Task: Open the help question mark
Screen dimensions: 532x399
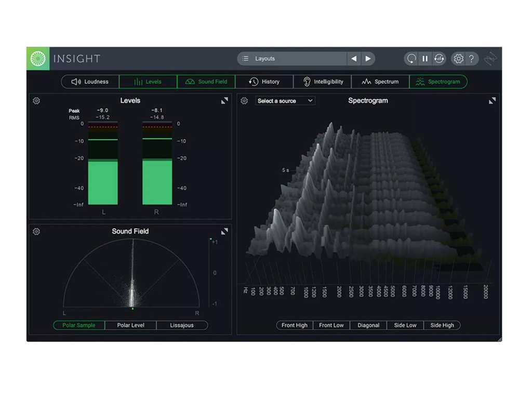Action: pyautogui.click(x=471, y=59)
